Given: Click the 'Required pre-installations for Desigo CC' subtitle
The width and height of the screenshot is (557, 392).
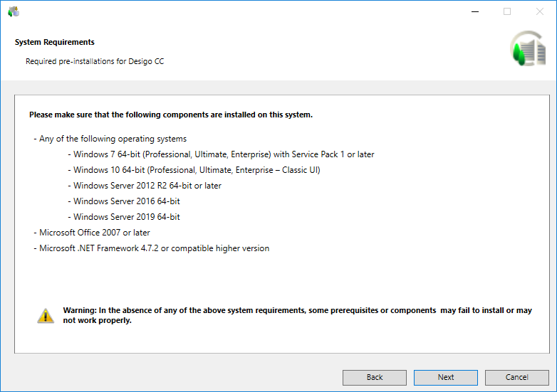Looking at the screenshot, I should (x=95, y=61).
